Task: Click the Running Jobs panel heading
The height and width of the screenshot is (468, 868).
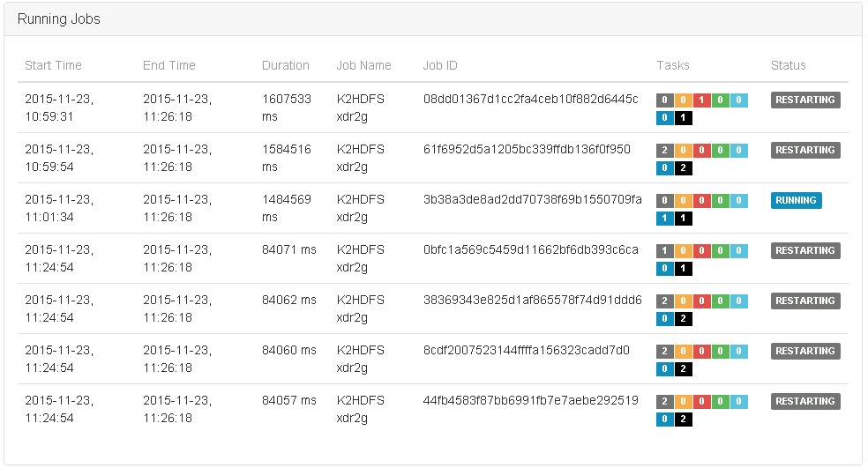Action: [59, 19]
